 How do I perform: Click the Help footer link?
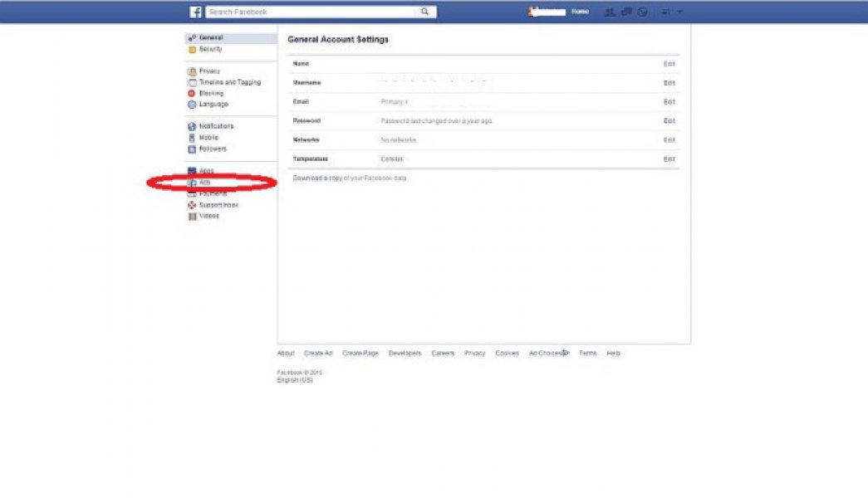tap(613, 353)
